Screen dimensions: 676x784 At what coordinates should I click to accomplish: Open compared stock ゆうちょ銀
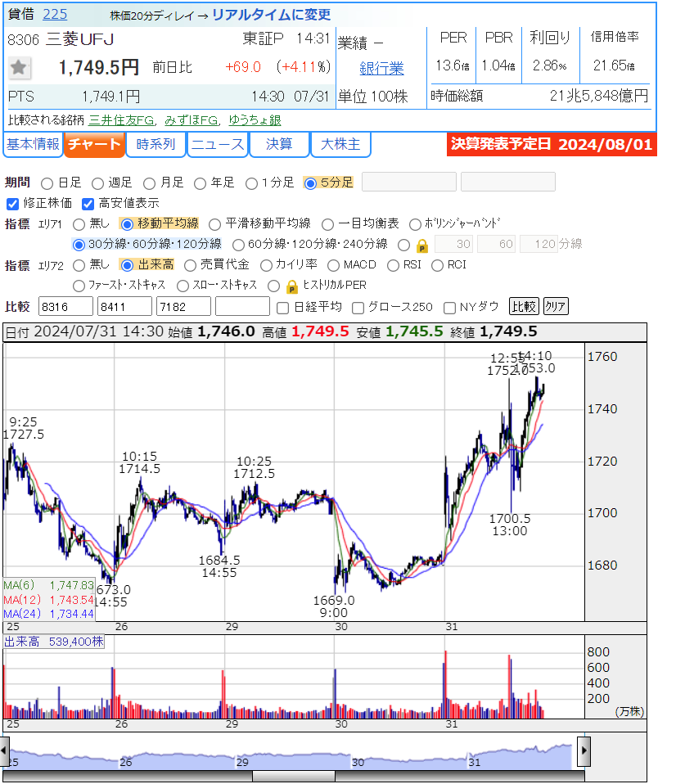pos(255,120)
